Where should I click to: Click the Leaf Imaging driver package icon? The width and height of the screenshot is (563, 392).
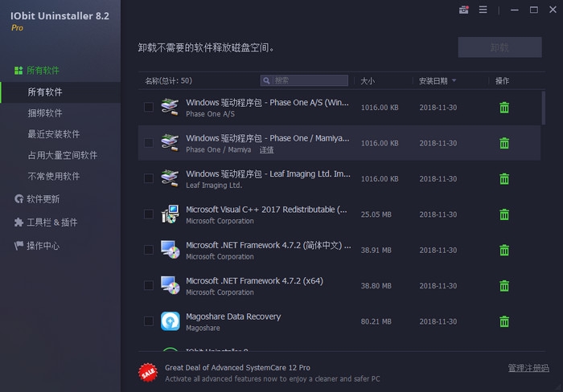point(170,178)
